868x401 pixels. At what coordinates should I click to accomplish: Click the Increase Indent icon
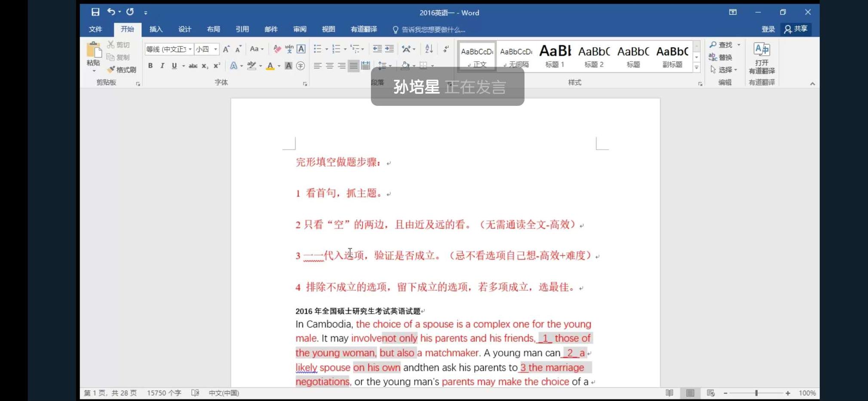390,49
